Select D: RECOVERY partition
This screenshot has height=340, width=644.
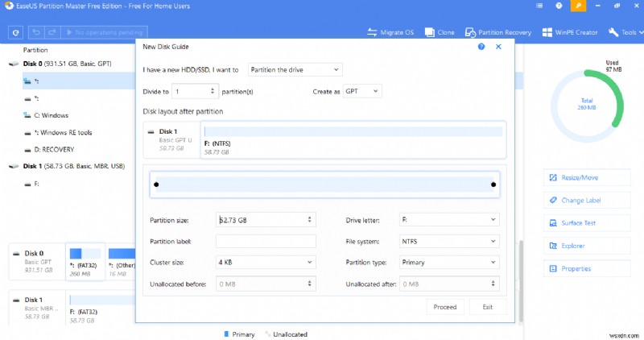pyautogui.click(x=54, y=150)
